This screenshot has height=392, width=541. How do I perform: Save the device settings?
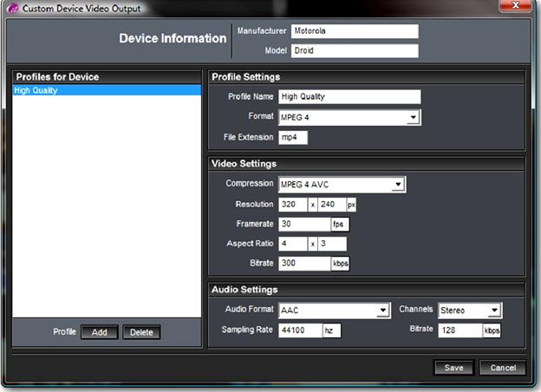453,368
